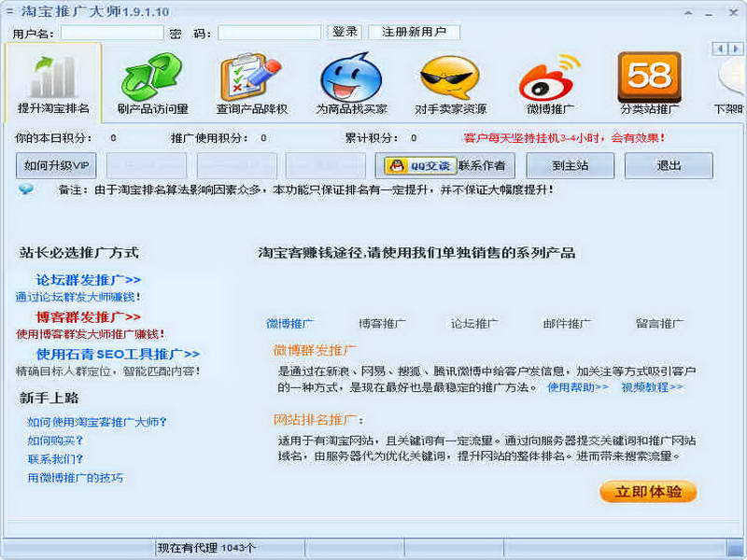Screen dimensions: 747x560
Task: Select the 刷产品访问量 green arrows icon
Action: (152, 77)
